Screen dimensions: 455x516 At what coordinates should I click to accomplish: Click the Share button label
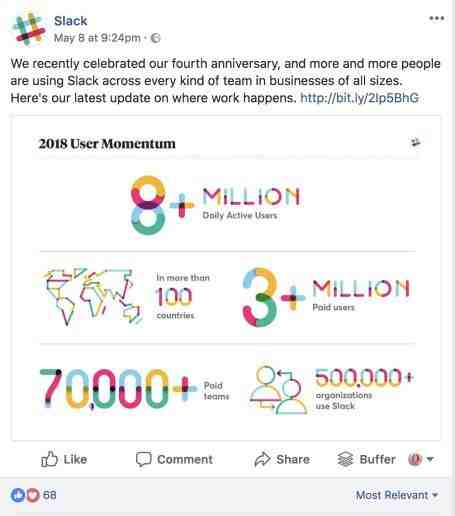click(x=293, y=459)
